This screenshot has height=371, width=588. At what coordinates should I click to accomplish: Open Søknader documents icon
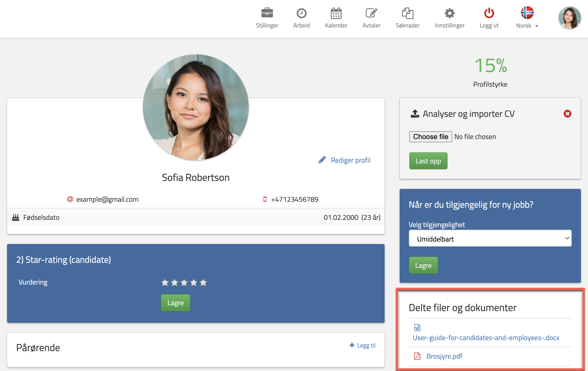click(407, 13)
